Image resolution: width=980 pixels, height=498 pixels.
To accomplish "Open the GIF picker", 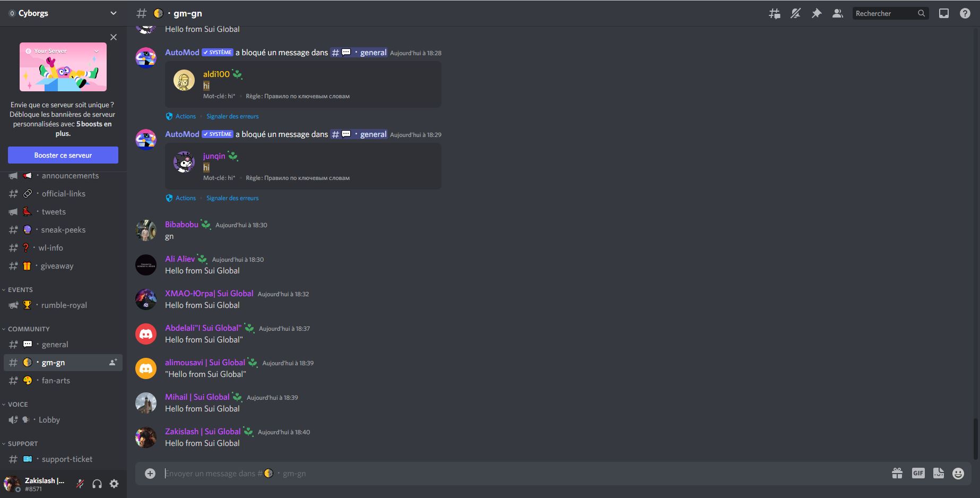I will click(x=918, y=473).
